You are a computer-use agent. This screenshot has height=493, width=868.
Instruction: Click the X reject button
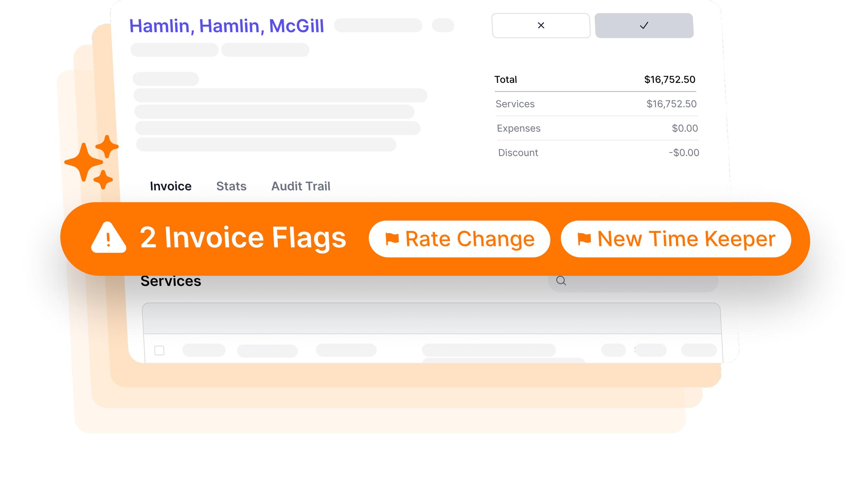coord(541,25)
